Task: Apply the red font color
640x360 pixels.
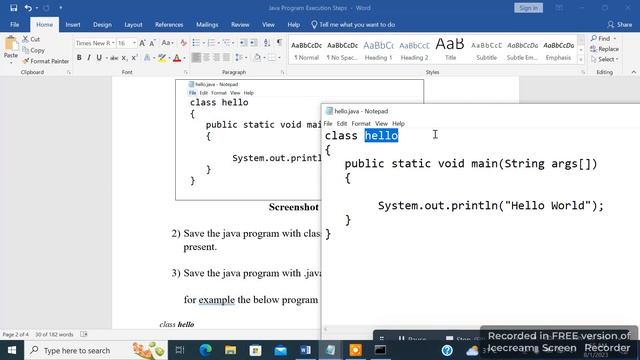Action: tap(177, 58)
